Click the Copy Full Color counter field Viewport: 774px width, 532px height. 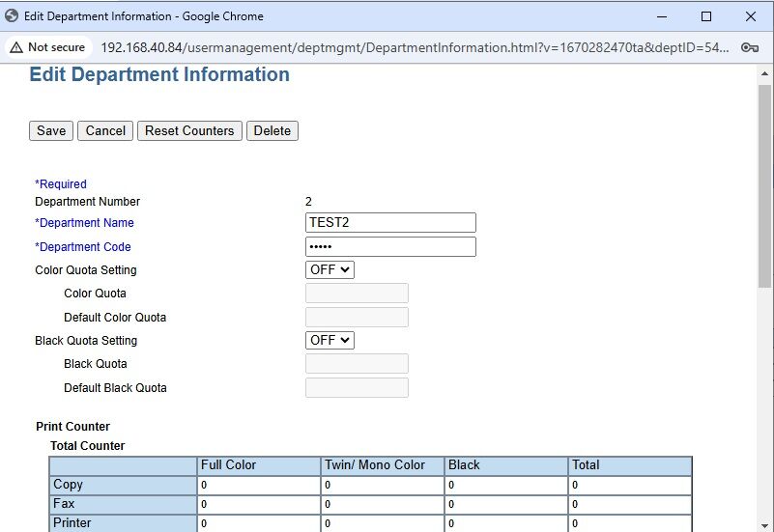(x=258, y=485)
